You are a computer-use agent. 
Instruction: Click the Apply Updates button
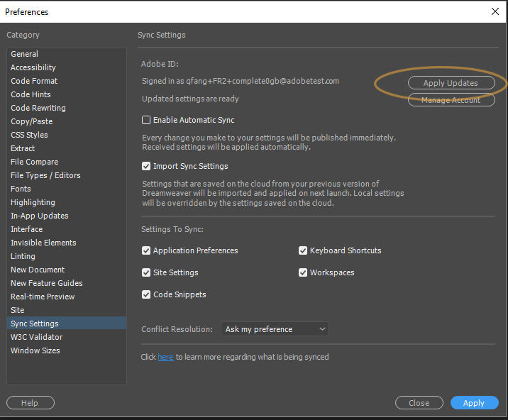pyautogui.click(x=451, y=83)
